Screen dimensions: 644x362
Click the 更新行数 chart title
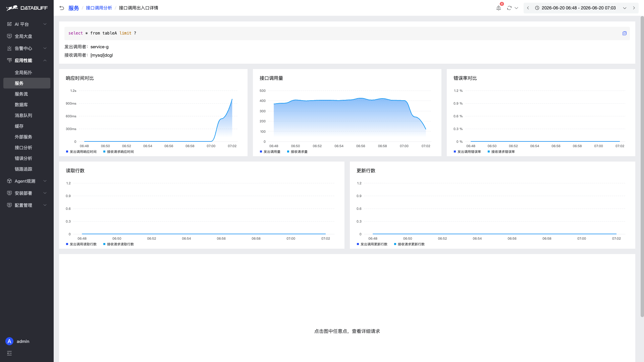366,171
